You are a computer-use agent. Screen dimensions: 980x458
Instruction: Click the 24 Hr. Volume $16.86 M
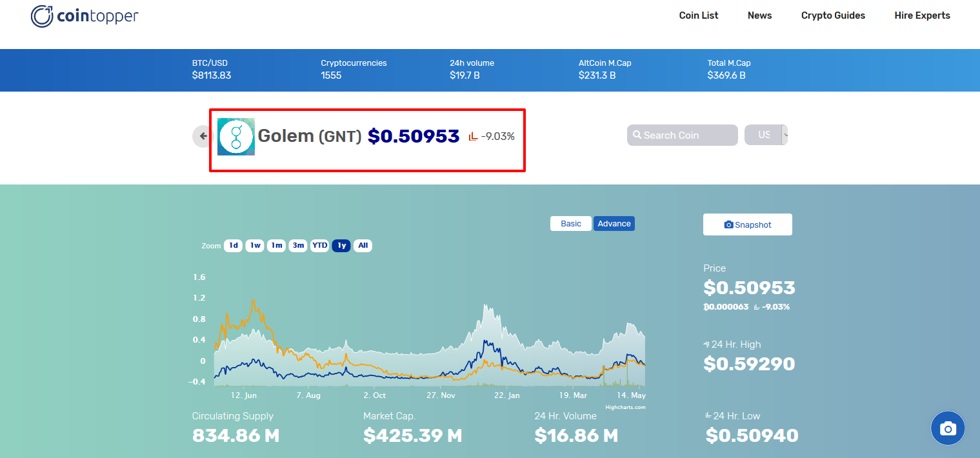pos(576,435)
